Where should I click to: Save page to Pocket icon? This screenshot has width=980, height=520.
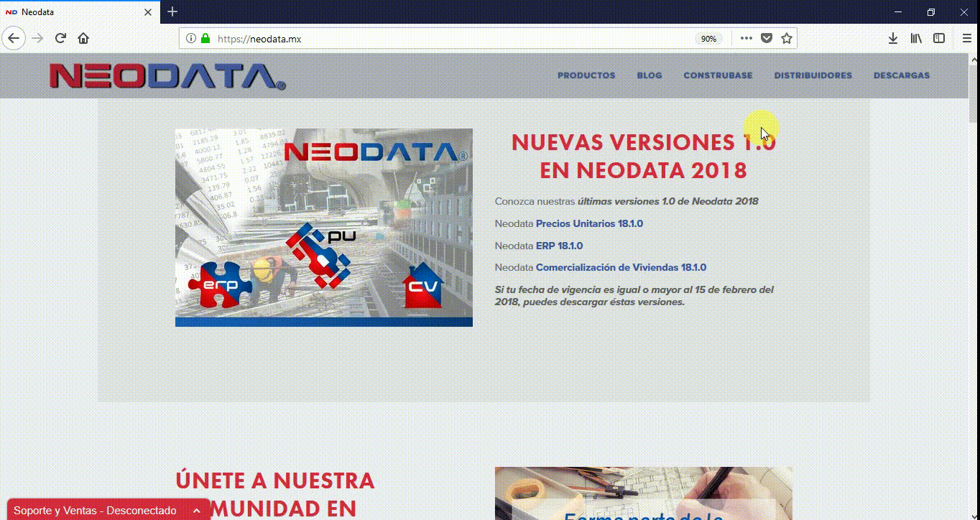click(x=767, y=38)
